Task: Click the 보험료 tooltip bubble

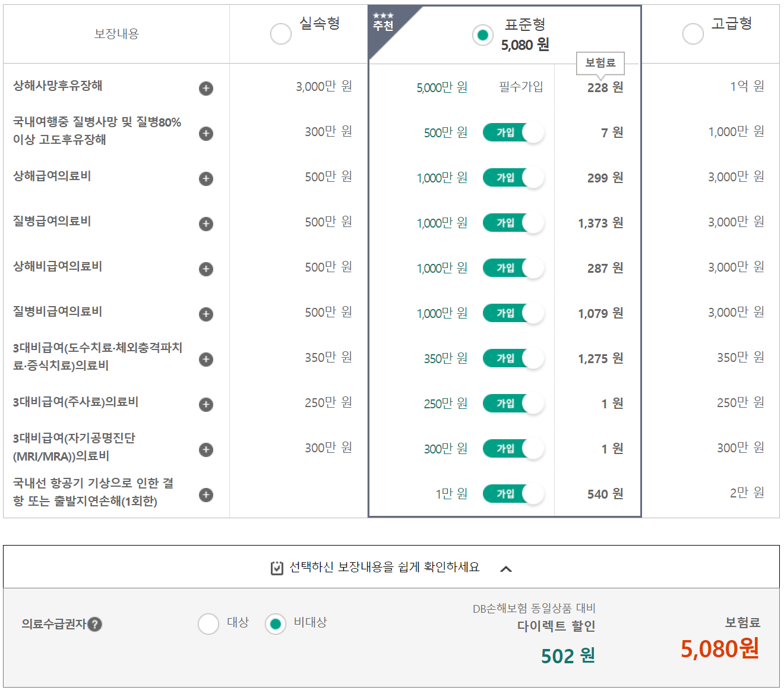Action: click(x=600, y=62)
